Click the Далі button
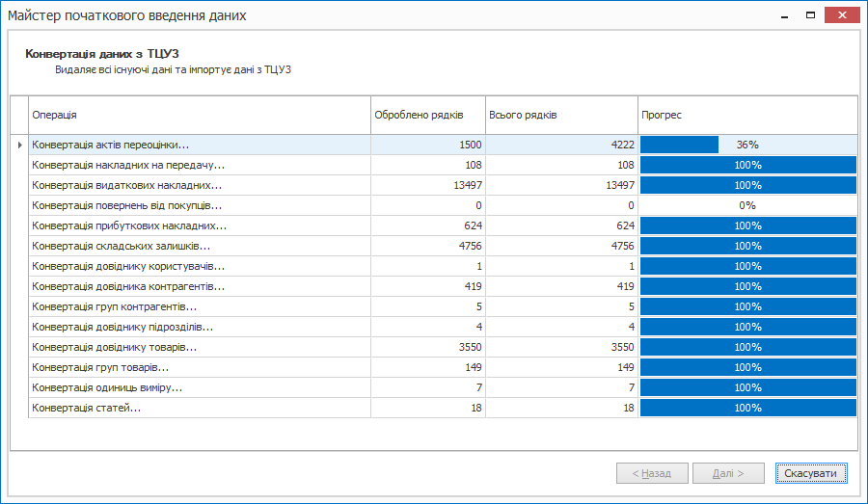Screen dimensions: 868x504 (728, 473)
